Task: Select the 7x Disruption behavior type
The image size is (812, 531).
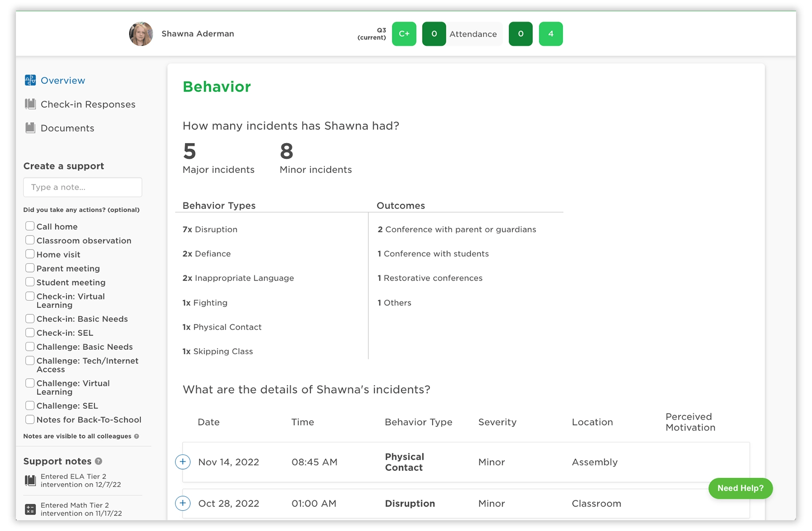Action: click(210, 229)
